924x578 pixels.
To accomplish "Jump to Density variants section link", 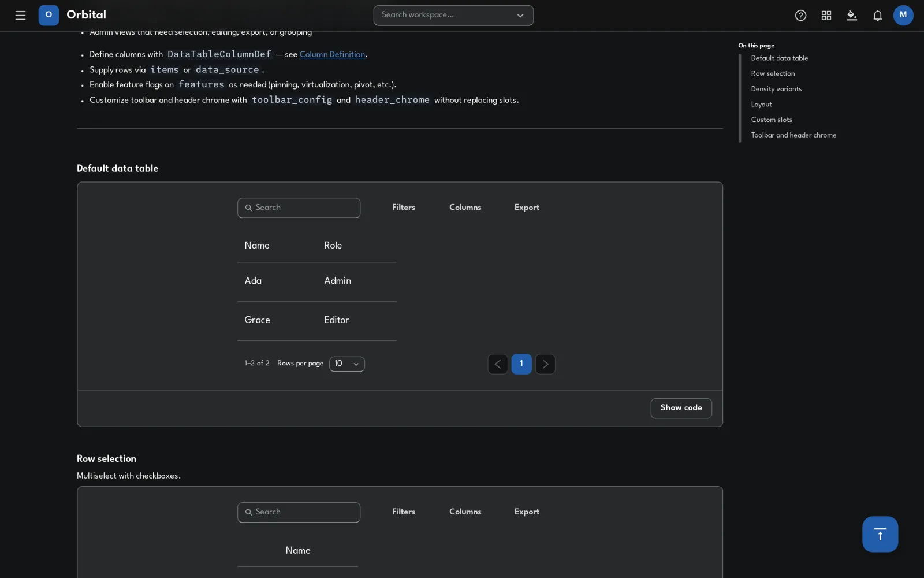I will point(776,89).
